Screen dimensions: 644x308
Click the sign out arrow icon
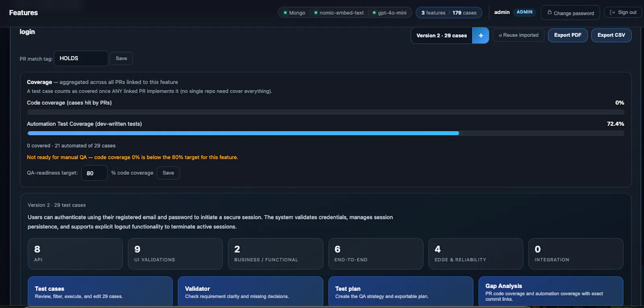click(x=612, y=12)
